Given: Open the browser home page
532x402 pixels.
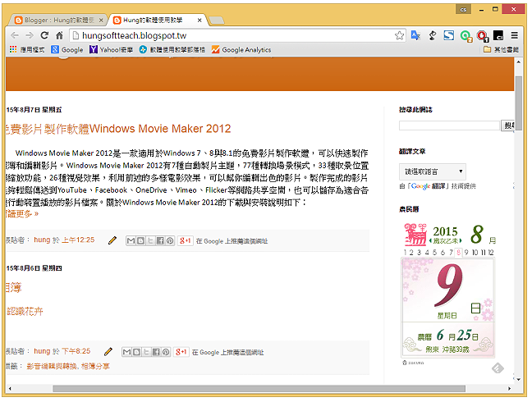Looking at the screenshot, I should pyautogui.click(x=59, y=35).
